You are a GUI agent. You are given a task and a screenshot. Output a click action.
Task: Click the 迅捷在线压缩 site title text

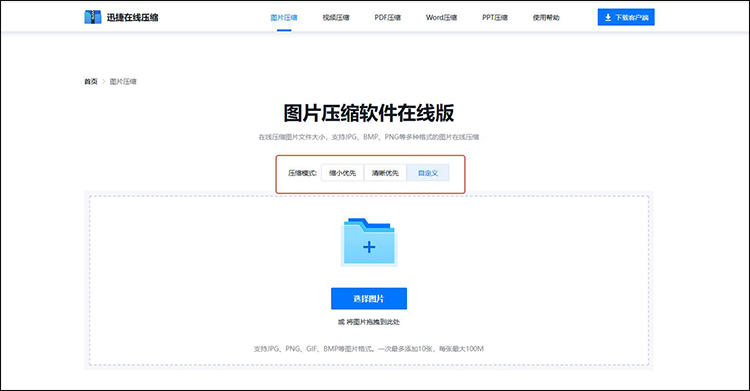pyautogui.click(x=132, y=18)
